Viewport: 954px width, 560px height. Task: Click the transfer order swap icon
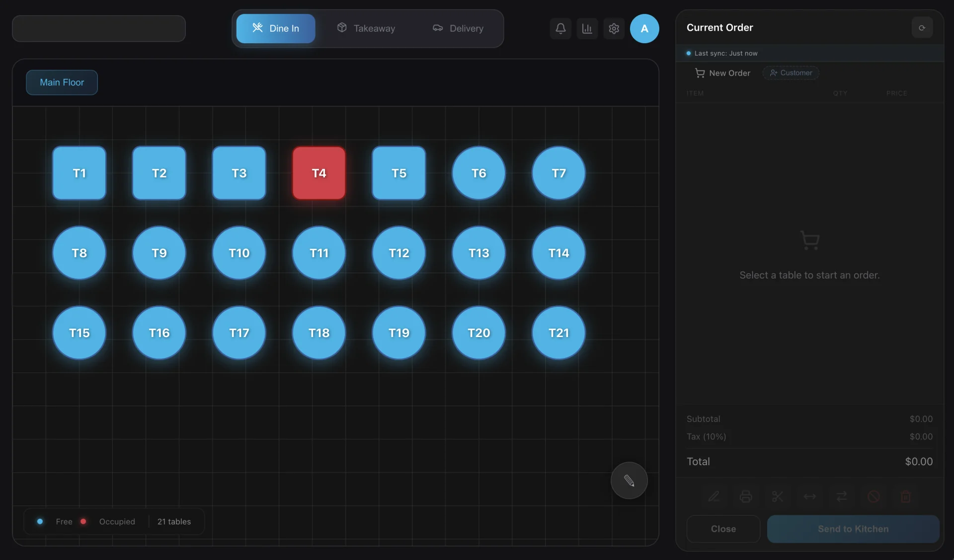click(841, 496)
